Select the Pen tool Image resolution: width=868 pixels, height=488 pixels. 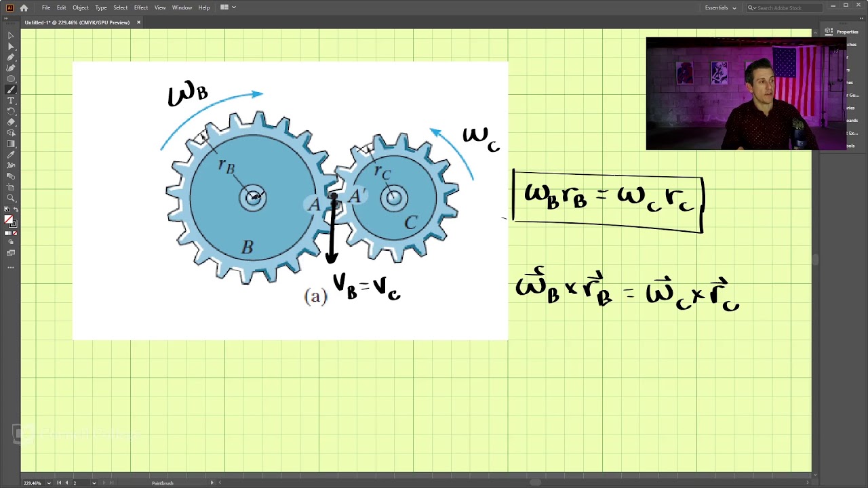point(11,57)
